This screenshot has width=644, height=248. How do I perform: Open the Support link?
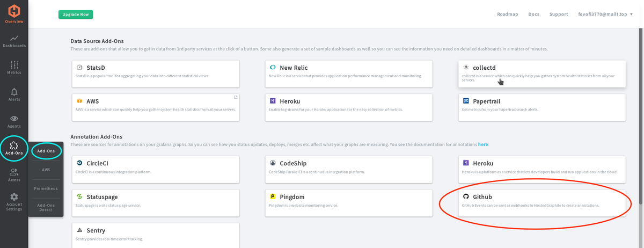tap(559, 14)
